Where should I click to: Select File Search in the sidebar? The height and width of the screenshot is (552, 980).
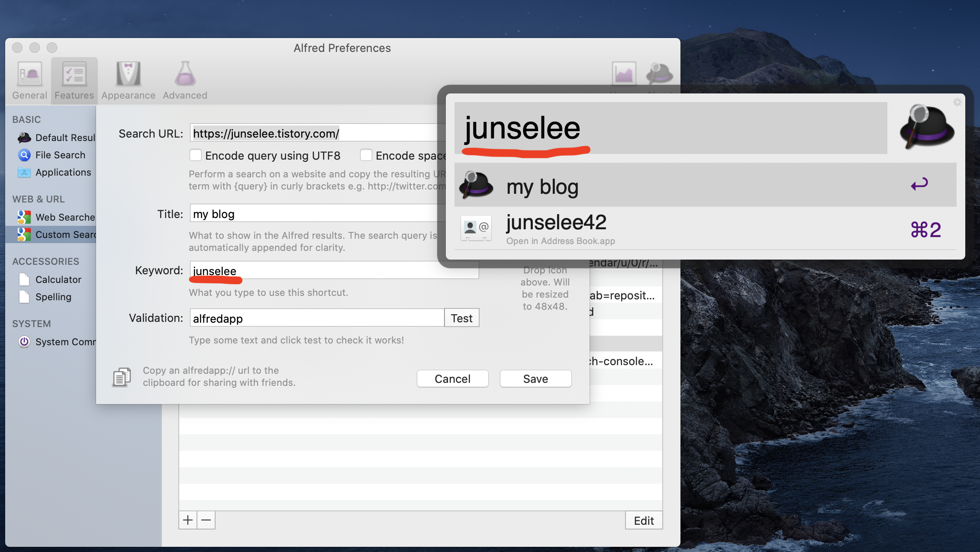(60, 155)
